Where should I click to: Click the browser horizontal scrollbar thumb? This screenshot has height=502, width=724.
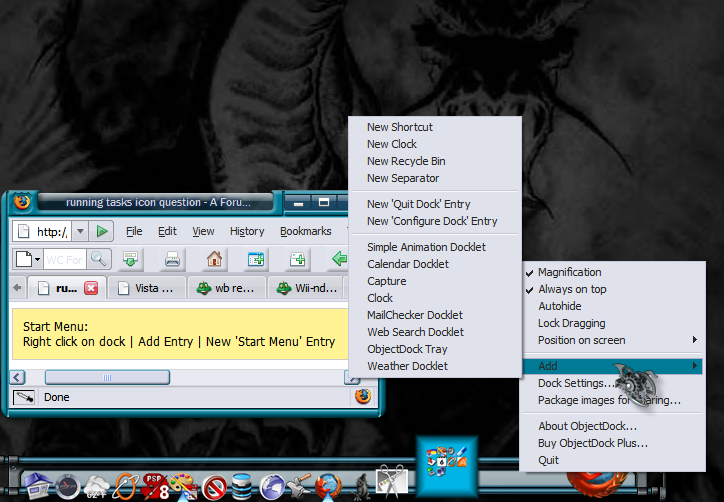point(107,377)
